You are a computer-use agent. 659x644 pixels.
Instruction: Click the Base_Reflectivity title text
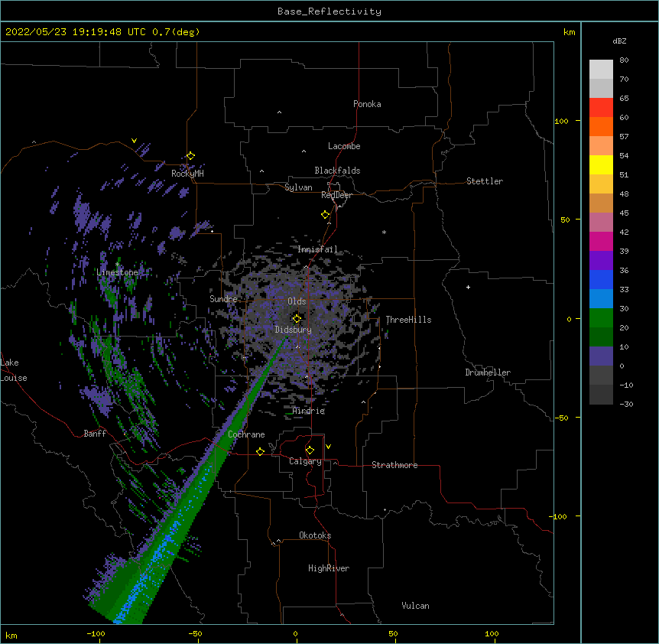click(329, 11)
